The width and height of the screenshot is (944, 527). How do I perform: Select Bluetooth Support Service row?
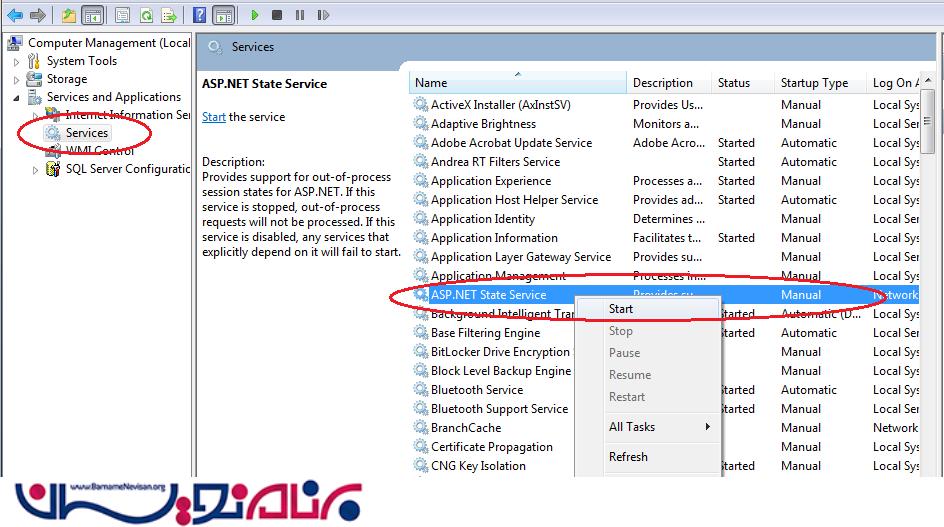point(499,409)
